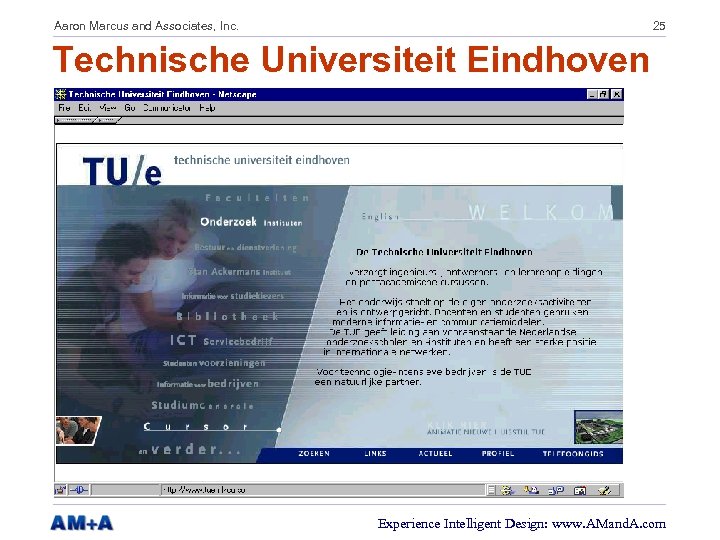Click LINKS in bottom navigation bar
Image resolution: width=720 pixels, height=540 pixels.
pos(375,454)
